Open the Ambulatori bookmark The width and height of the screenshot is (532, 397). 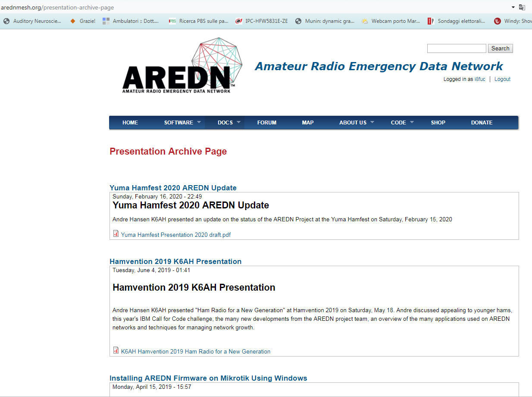[x=131, y=21]
